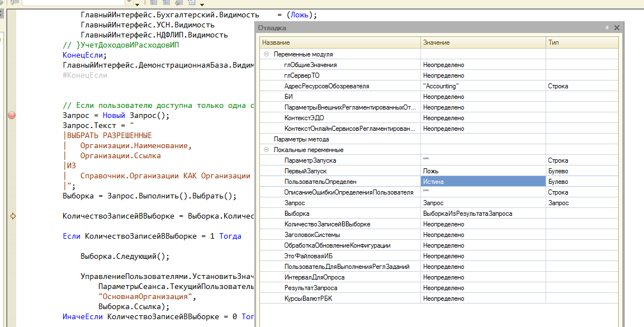Click the ВыборкаИзРезультатаЗапроса value cell
Image resolution: width=644 pixels, height=327 pixels.
pyautogui.click(x=467, y=214)
